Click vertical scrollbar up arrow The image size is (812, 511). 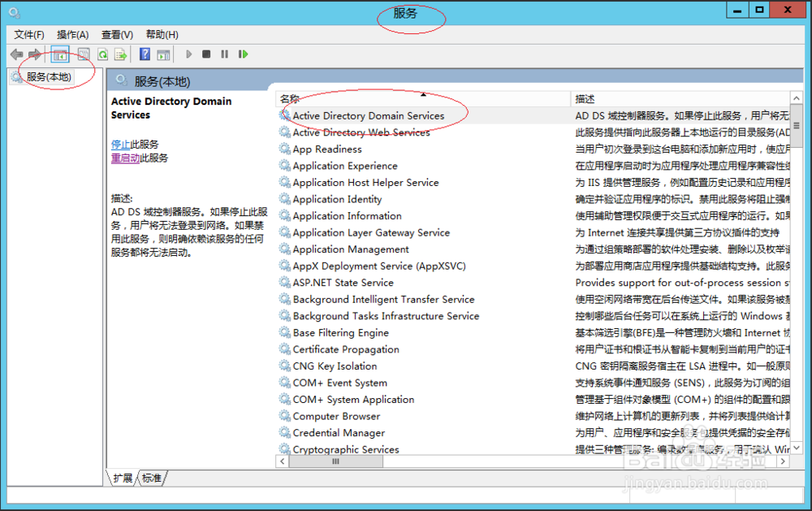797,98
